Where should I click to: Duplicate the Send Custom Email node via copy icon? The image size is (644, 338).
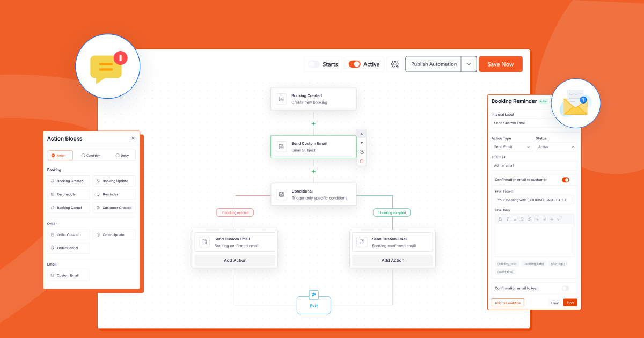point(362,152)
